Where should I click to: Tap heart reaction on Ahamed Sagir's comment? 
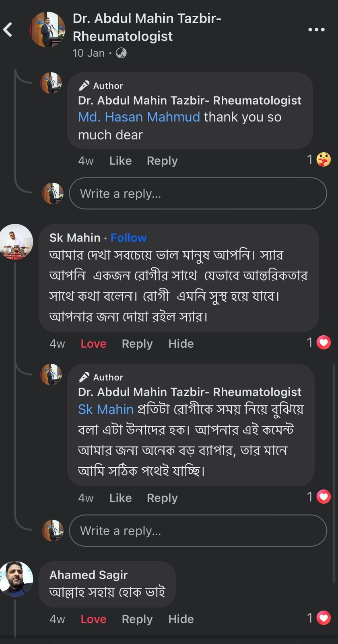point(324,618)
